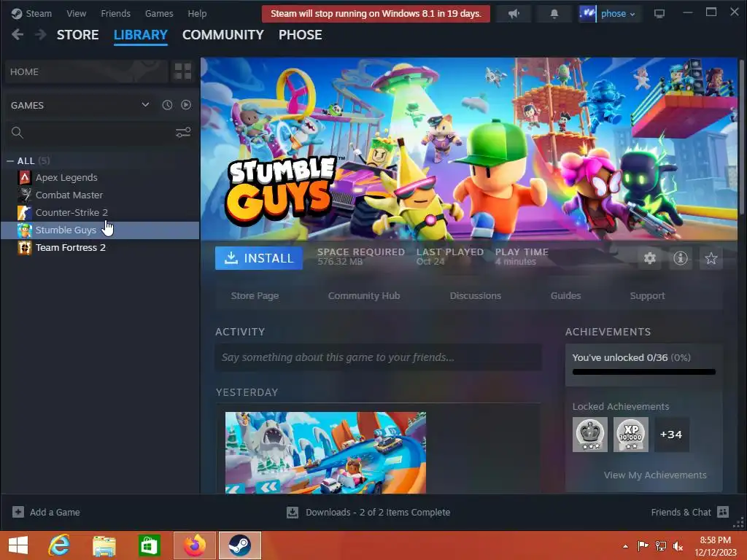747x560 pixels.
Task: Open Friends & Chat icon
Action: [x=723, y=512]
